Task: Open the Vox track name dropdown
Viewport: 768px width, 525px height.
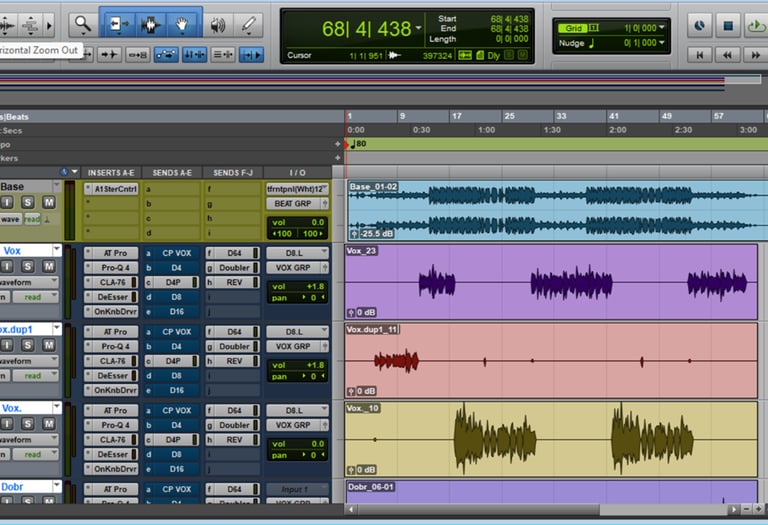Action: pos(56,249)
